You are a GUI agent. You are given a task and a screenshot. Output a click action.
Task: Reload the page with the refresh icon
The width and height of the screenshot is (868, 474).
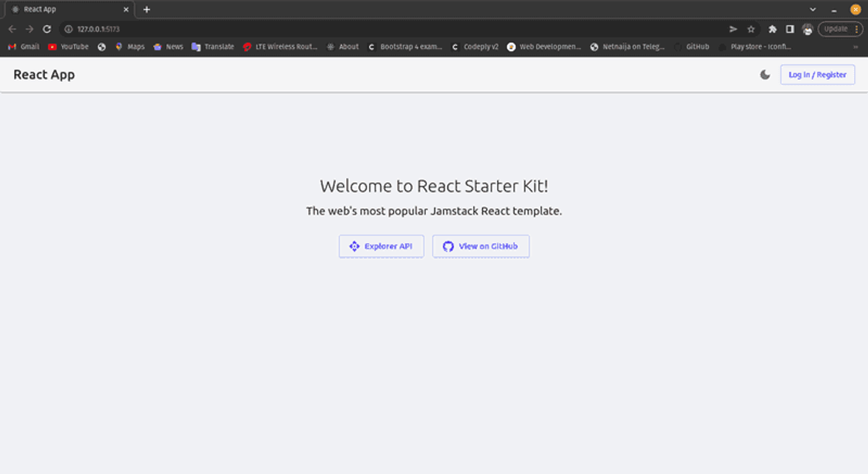coord(47,29)
